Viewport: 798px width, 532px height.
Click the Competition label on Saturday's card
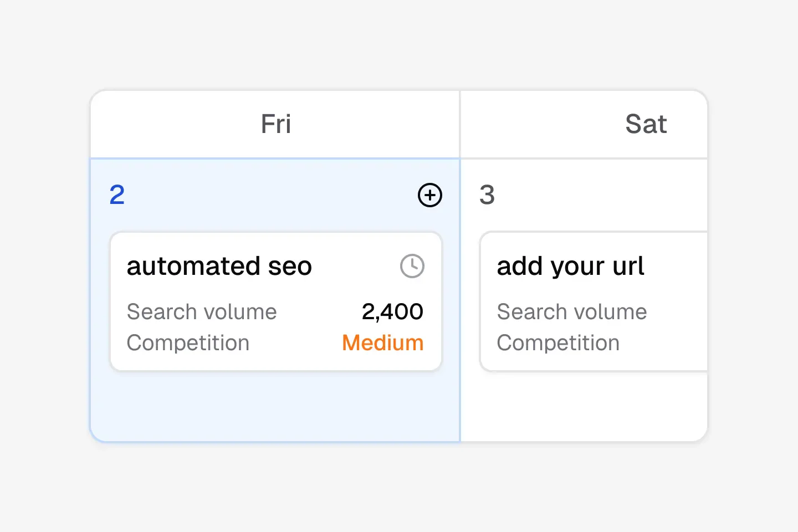(x=558, y=342)
